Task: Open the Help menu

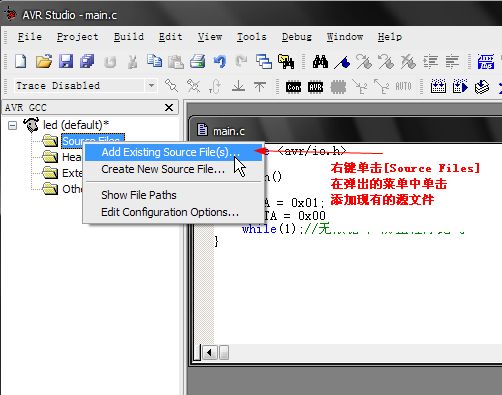Action: 390,37
